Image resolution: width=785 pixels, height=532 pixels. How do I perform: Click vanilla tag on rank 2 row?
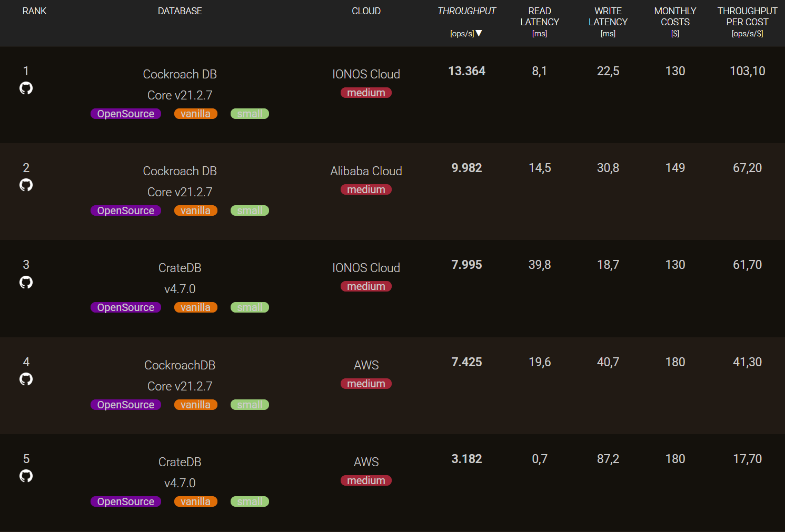click(195, 210)
